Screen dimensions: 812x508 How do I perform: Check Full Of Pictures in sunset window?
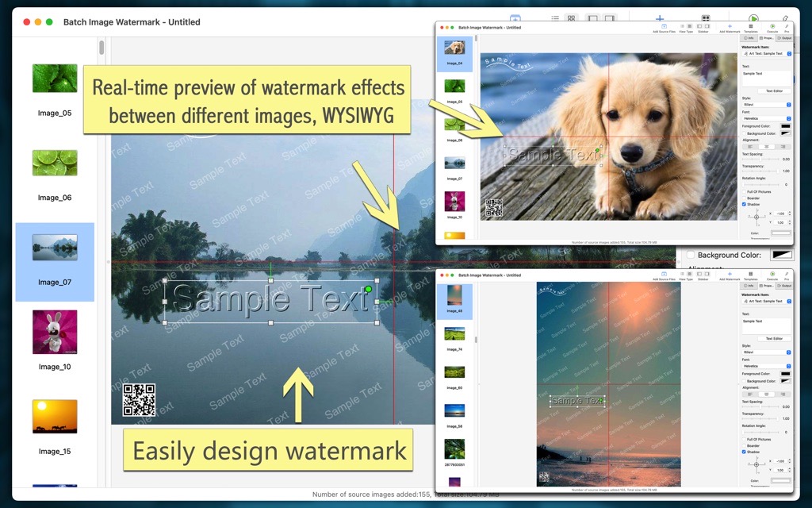(x=744, y=440)
